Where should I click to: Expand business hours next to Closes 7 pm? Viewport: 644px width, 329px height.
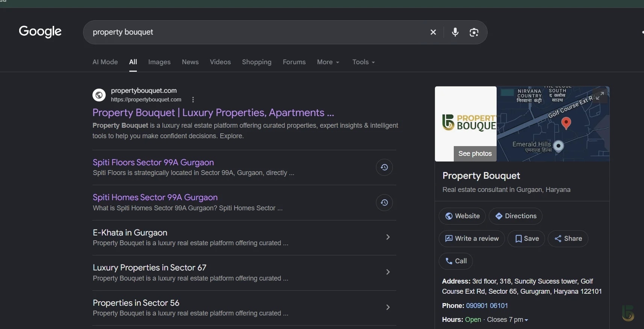click(526, 320)
